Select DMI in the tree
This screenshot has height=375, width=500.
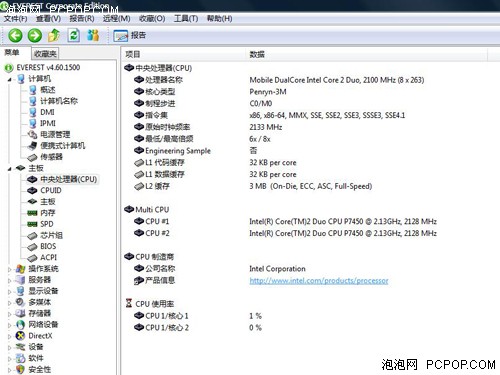[x=47, y=112]
